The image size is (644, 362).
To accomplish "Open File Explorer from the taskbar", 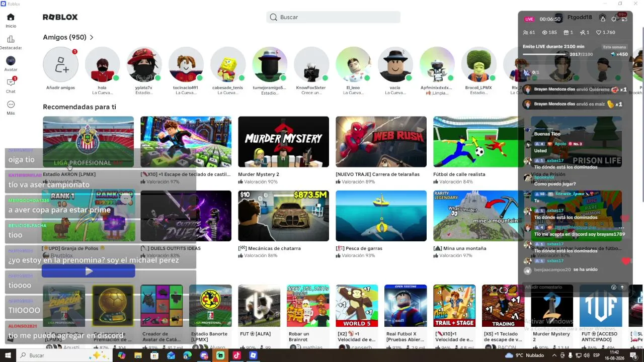I will tap(138, 355).
